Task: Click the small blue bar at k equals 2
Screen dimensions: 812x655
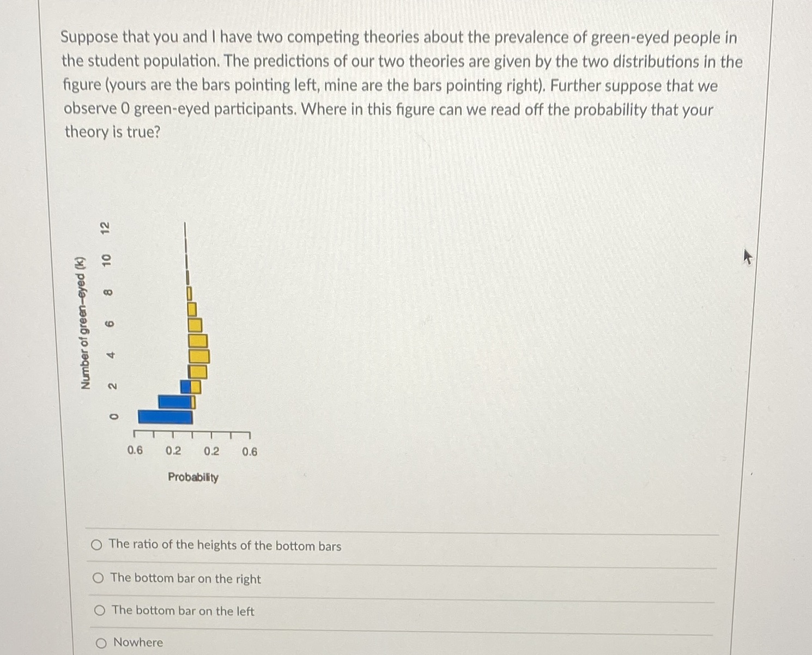Action: coord(186,386)
